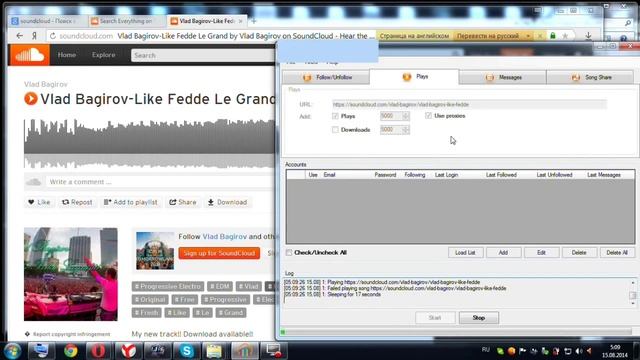Open Vlad Bagirov artist link
Viewport: 640px width, 360px height.
click(46, 84)
